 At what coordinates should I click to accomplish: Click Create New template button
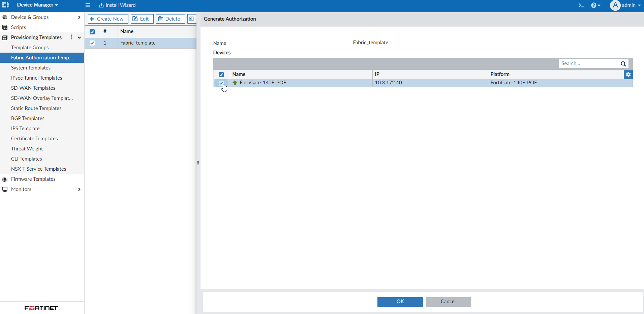pyautogui.click(x=108, y=19)
